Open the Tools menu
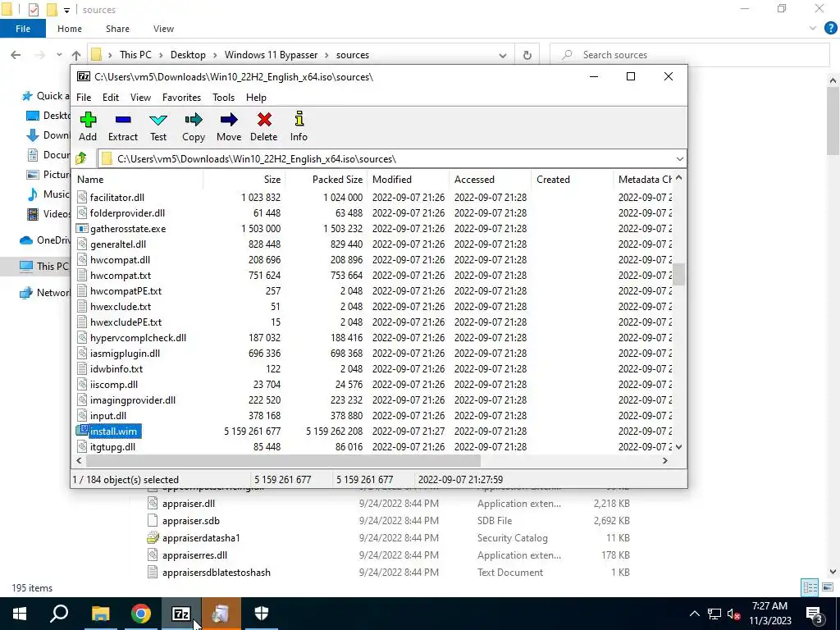This screenshot has height=630, width=840. pyautogui.click(x=223, y=98)
